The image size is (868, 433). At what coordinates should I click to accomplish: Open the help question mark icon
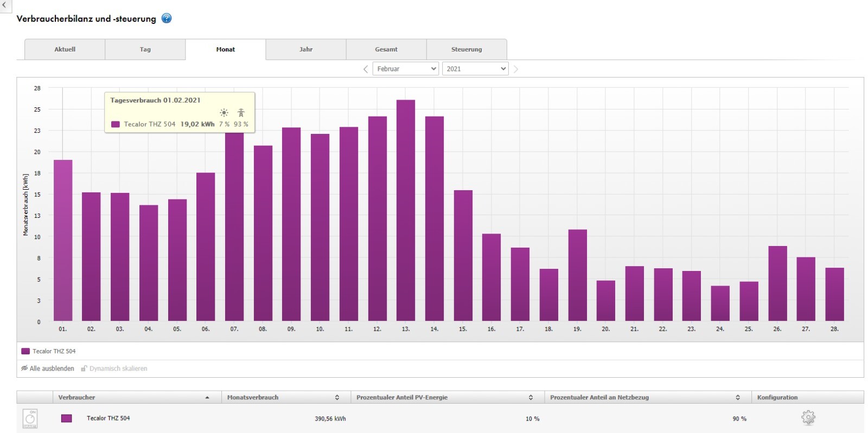click(x=167, y=18)
